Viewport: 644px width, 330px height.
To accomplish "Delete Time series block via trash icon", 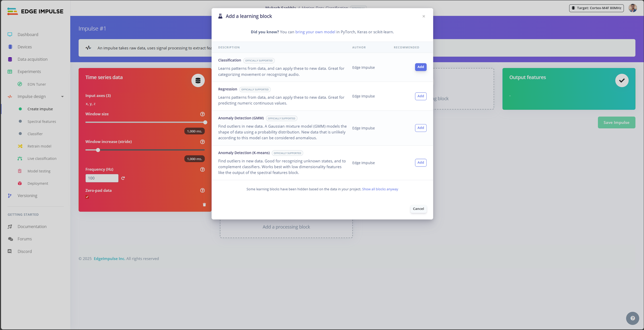I will (204, 205).
